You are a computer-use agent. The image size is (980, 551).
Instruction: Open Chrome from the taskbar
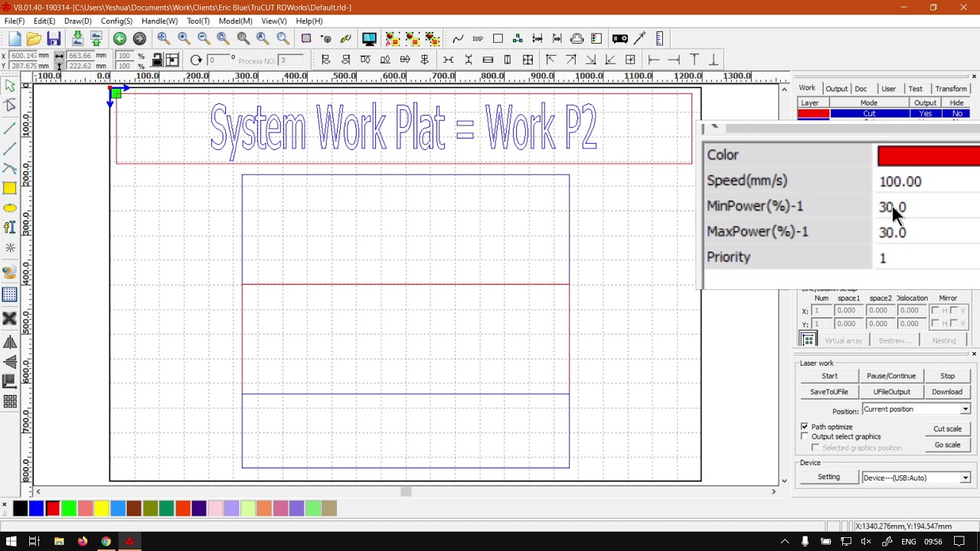coord(106,542)
